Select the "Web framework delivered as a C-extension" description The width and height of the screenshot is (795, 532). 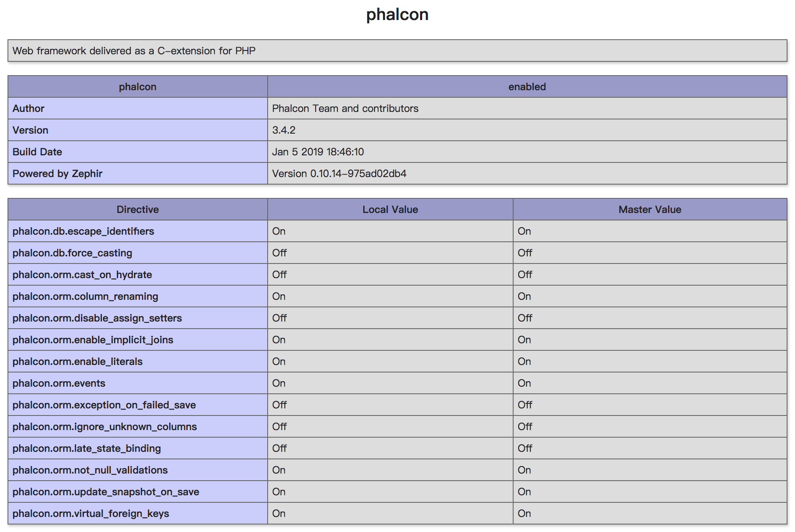tap(134, 51)
